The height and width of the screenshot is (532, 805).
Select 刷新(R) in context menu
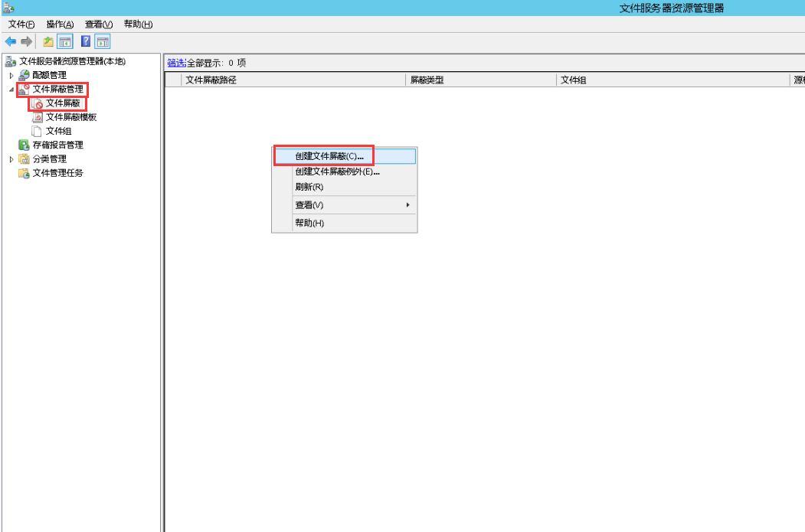pyautogui.click(x=345, y=187)
